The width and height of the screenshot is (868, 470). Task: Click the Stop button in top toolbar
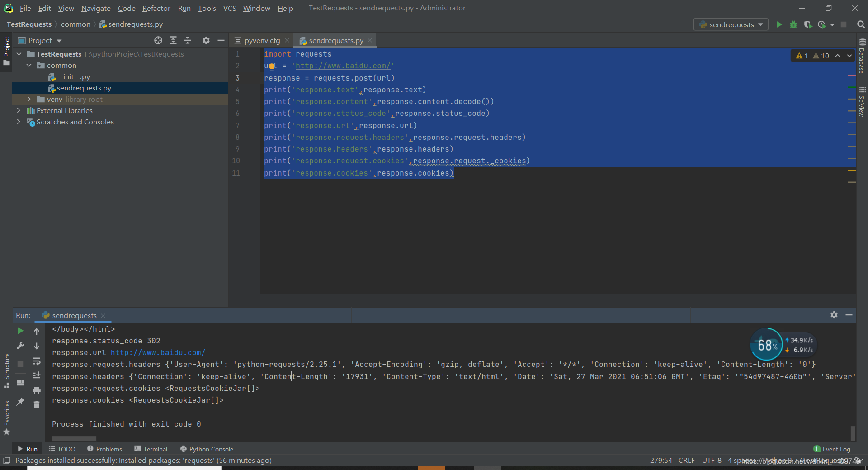[x=843, y=24]
